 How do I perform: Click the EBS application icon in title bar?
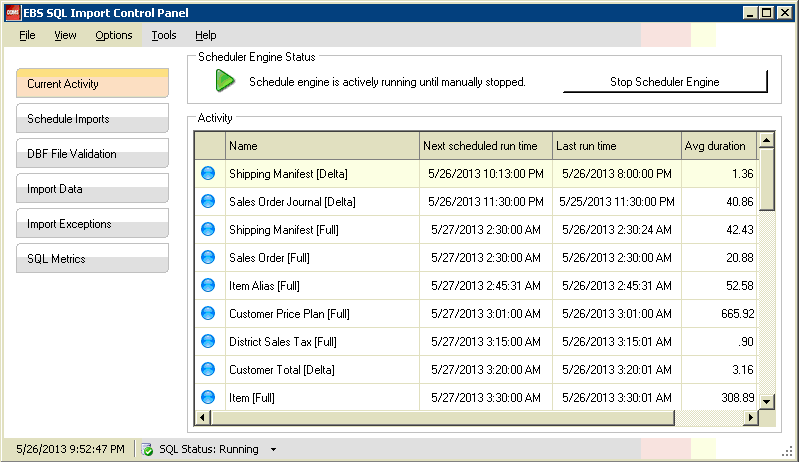[13, 13]
